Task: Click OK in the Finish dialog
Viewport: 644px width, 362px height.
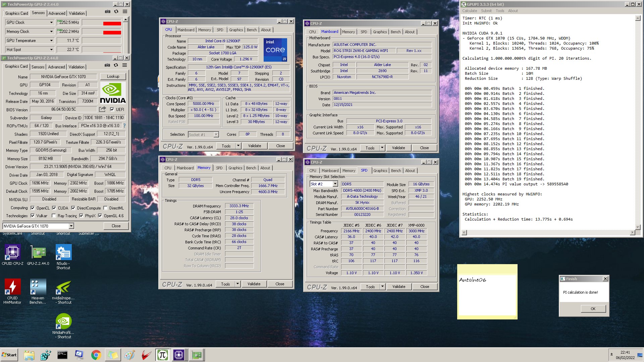Action: tap(593, 309)
